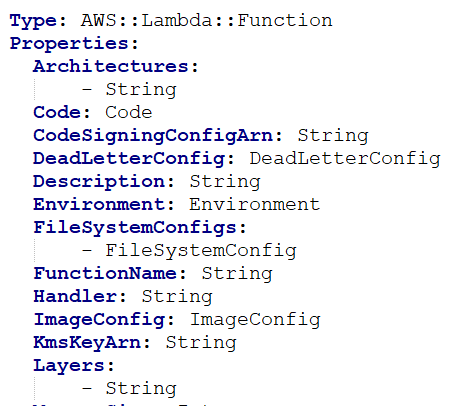Select the FileSystemConfig list item
Image resolution: width=473 pixels, height=406 pixels.
[x=201, y=251]
